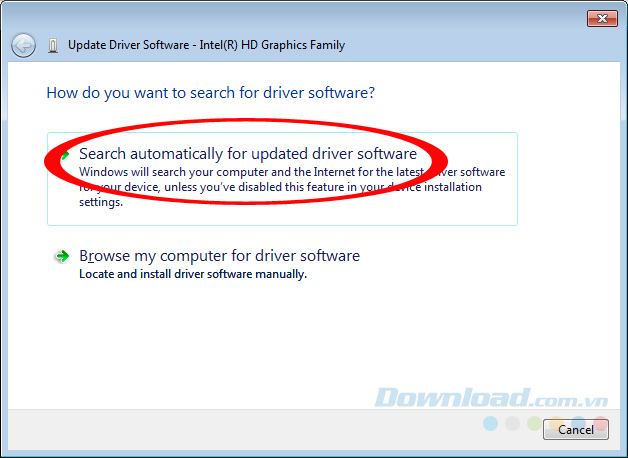This screenshot has width=628, height=458.
Task: Click the title Update Driver Software - Intel(R) HD Graphics Family
Action: tap(206, 45)
